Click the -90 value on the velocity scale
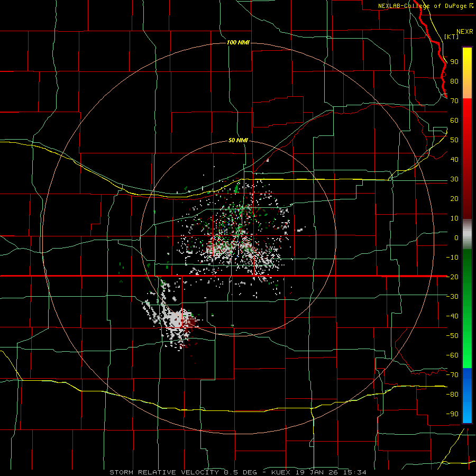 point(452,414)
